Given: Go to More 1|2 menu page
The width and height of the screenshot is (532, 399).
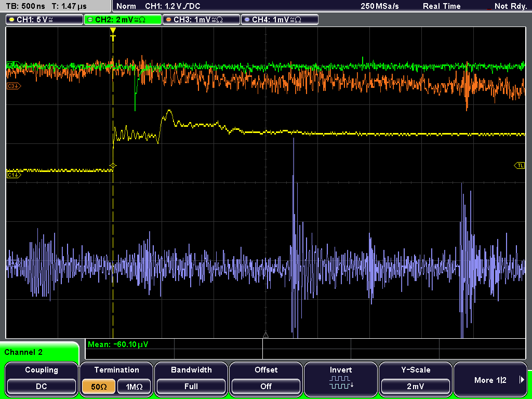Looking at the screenshot, I should tap(490, 380).
